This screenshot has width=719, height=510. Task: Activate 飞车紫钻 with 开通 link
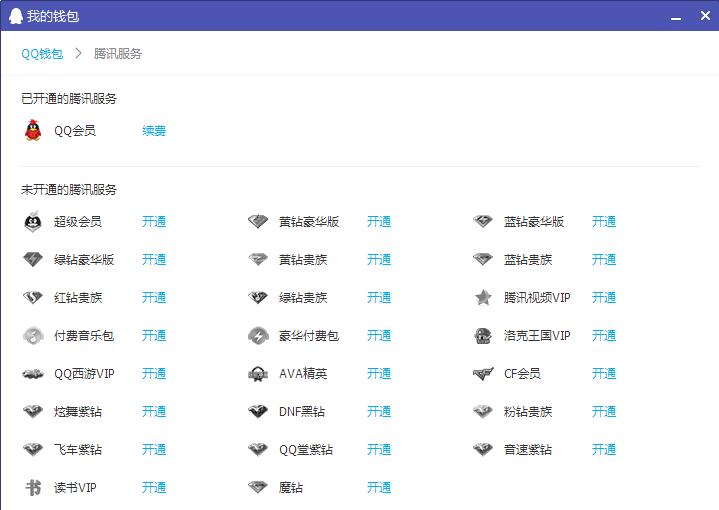click(x=154, y=450)
